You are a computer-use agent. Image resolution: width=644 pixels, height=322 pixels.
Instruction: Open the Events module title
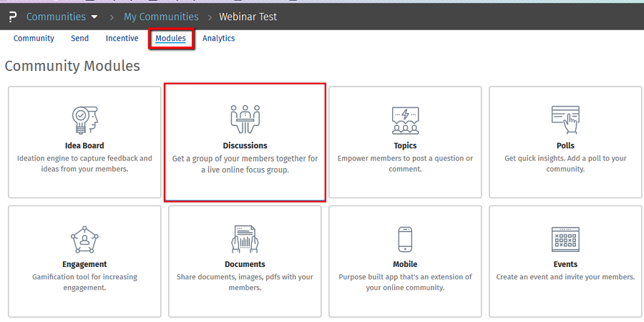pos(565,264)
